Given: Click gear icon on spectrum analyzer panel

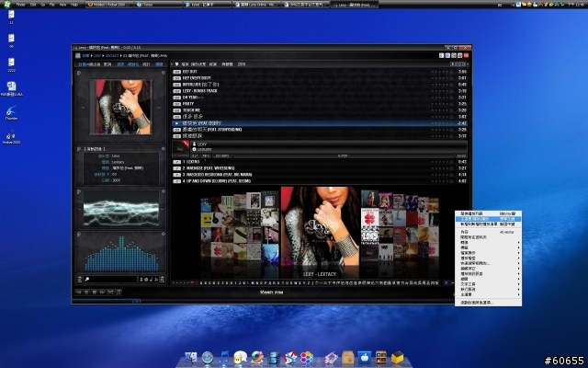Looking at the screenshot, I should [x=164, y=234].
